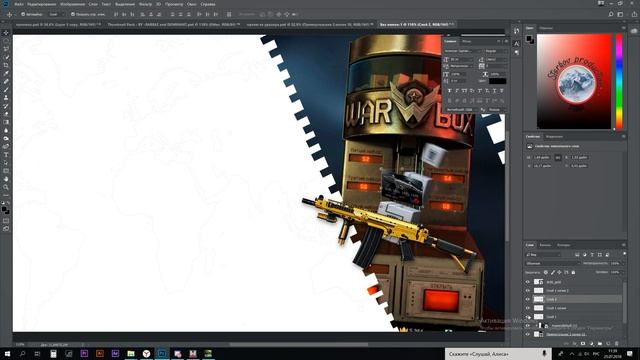Select the Crop tool
The height and width of the screenshot is (360, 640).
pyautogui.click(x=6, y=65)
